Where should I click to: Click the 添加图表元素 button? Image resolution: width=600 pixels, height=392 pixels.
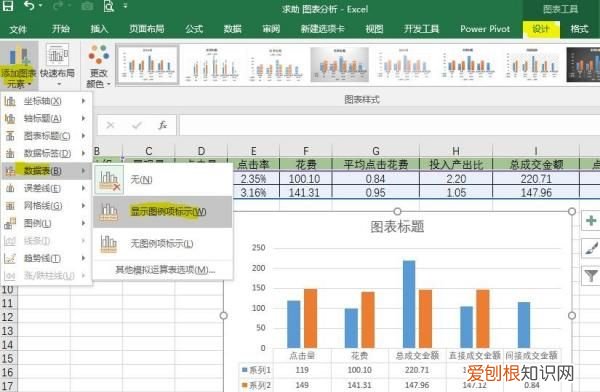click(x=19, y=65)
